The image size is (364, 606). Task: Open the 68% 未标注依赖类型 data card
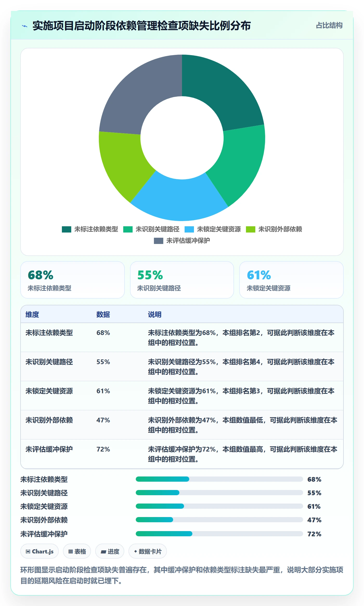[73, 280]
